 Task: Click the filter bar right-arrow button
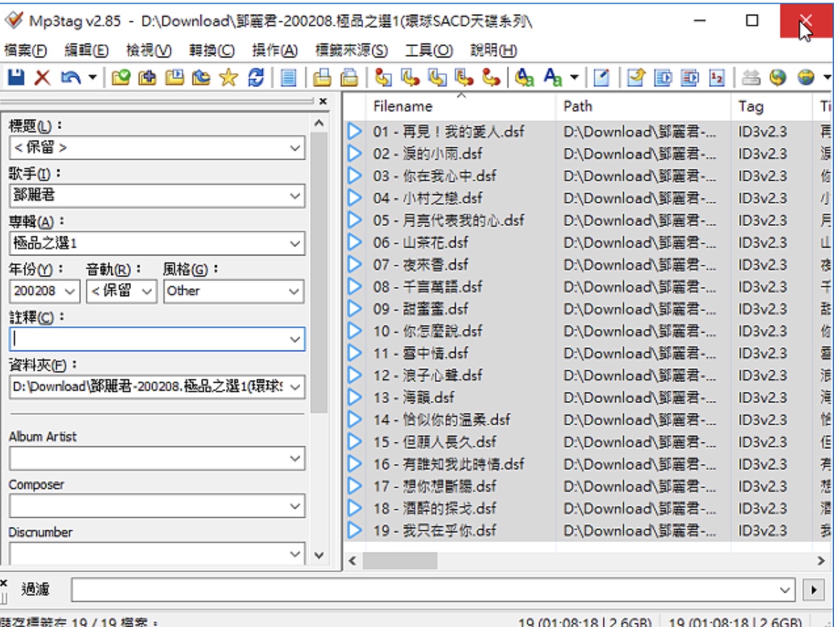tap(814, 590)
